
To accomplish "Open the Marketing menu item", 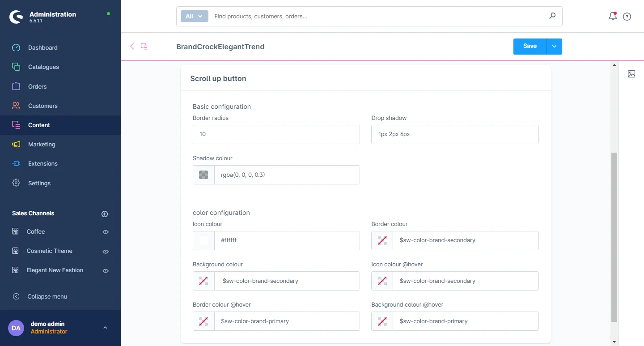I will click(x=42, y=144).
